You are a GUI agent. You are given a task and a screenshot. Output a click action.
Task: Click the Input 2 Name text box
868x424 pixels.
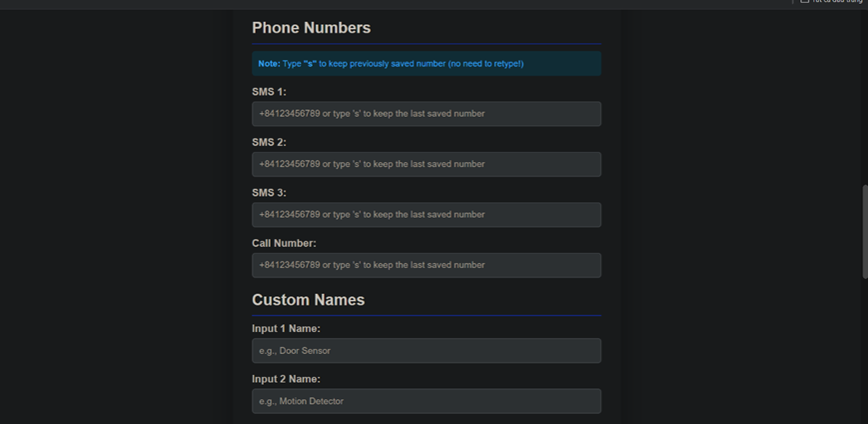coord(426,401)
